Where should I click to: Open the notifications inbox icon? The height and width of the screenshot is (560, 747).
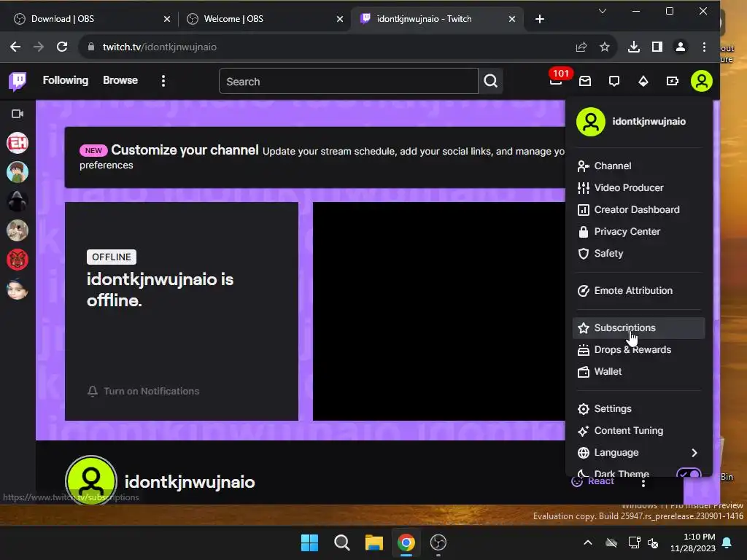(x=585, y=81)
